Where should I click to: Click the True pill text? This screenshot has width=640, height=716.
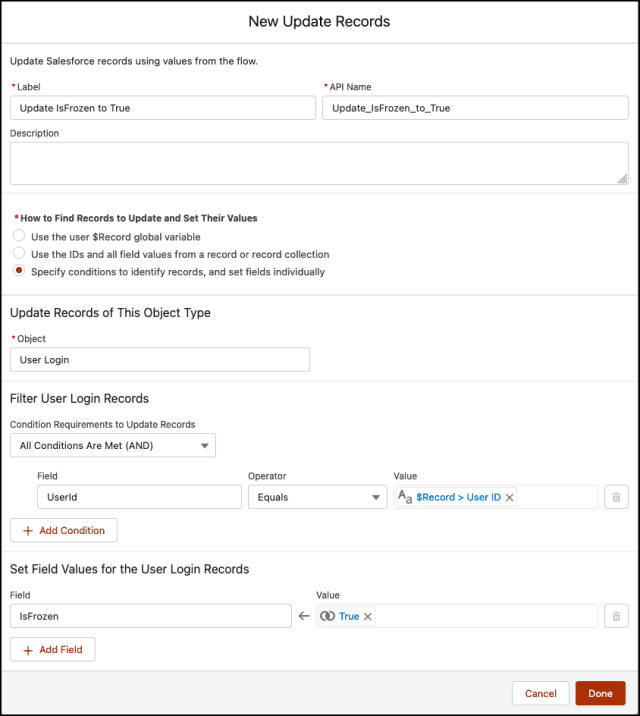pyautogui.click(x=349, y=616)
